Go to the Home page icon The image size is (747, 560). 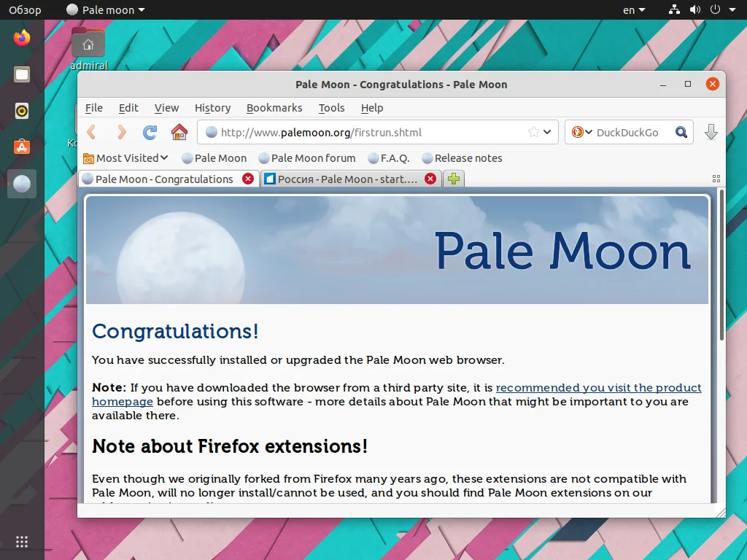[179, 132]
